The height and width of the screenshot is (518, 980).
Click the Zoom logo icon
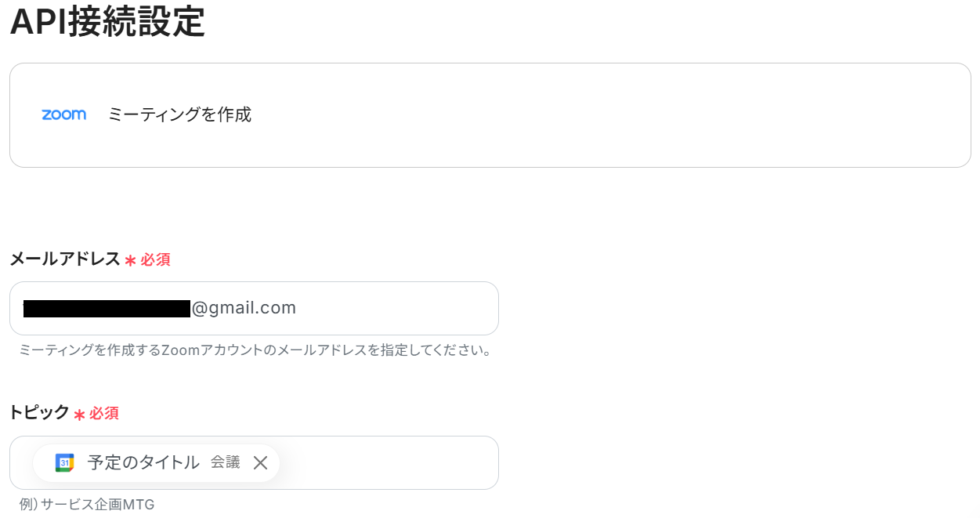(x=63, y=115)
